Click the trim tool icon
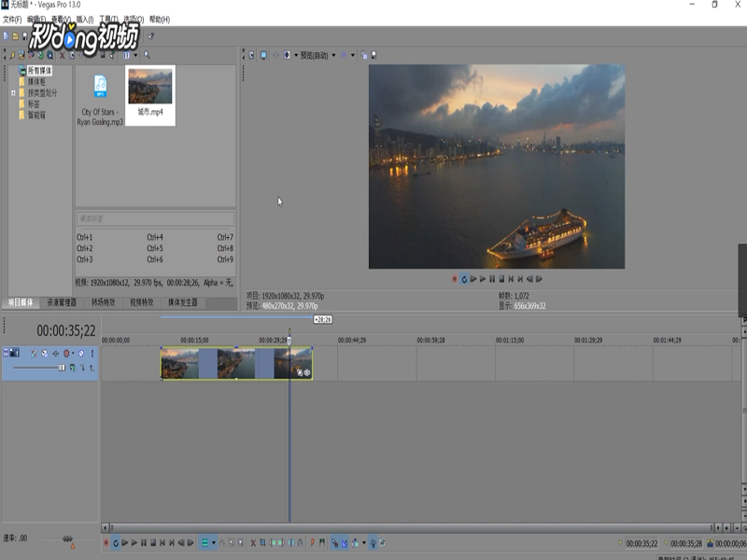Screen dimensions: 747x560 (x=262, y=543)
